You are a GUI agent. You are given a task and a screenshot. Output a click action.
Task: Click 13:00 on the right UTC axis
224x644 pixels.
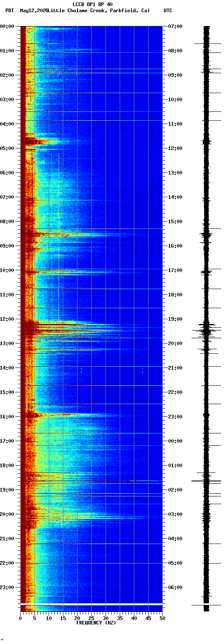pyautogui.click(x=175, y=173)
